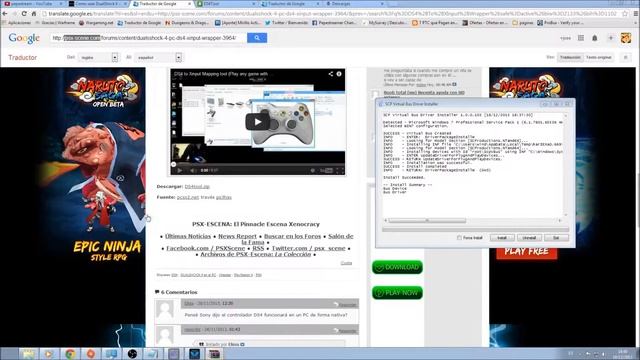
Task: Open the Google apps grid icon
Action: click(x=581, y=38)
